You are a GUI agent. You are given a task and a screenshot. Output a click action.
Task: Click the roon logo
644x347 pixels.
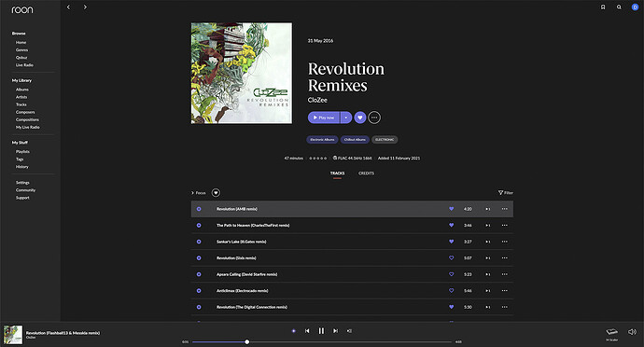22,9
